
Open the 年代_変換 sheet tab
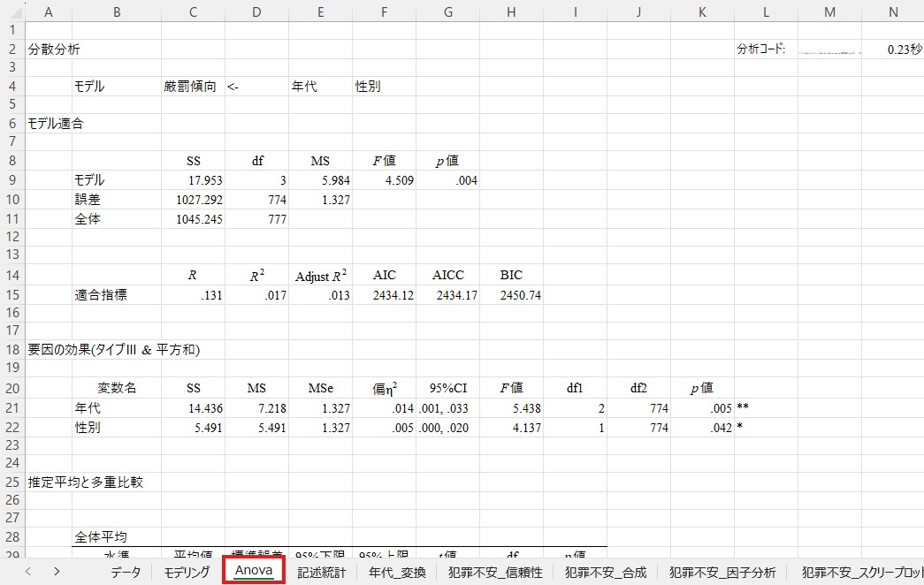(x=396, y=572)
